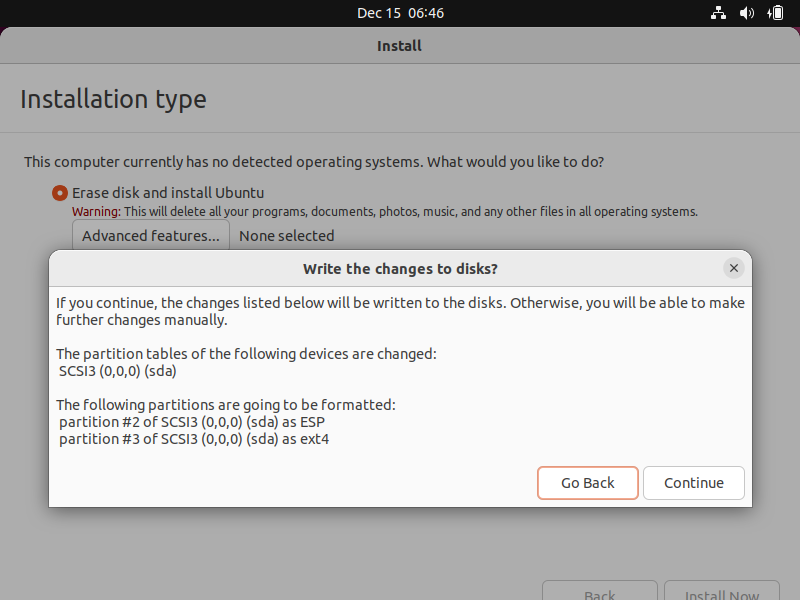Click 'This computer currently has no detected operating systems' text

tap(314, 162)
